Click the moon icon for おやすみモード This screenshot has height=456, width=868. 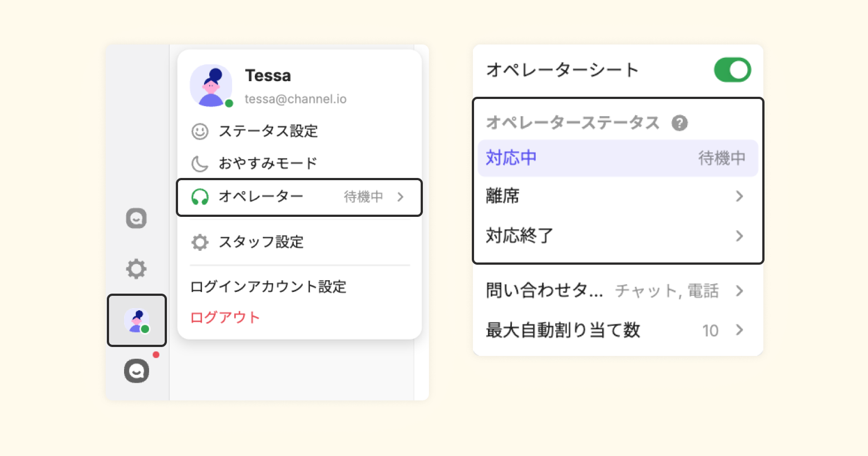pyautogui.click(x=200, y=163)
